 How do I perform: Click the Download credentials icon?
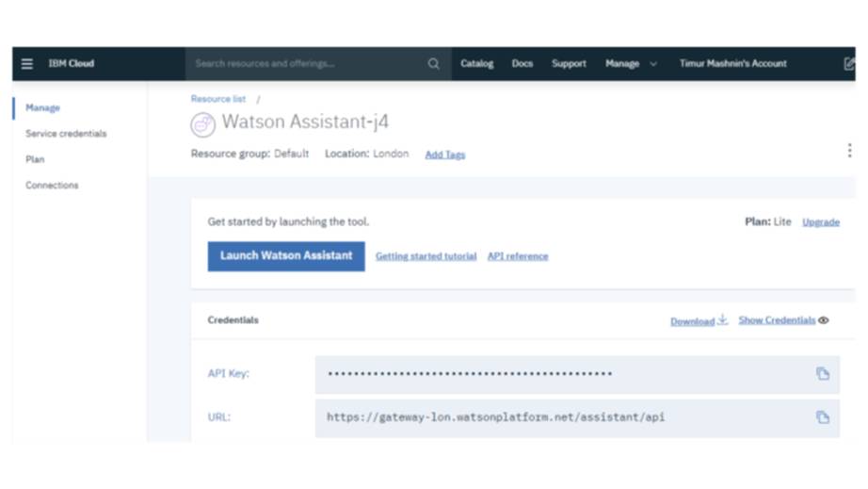tap(722, 320)
